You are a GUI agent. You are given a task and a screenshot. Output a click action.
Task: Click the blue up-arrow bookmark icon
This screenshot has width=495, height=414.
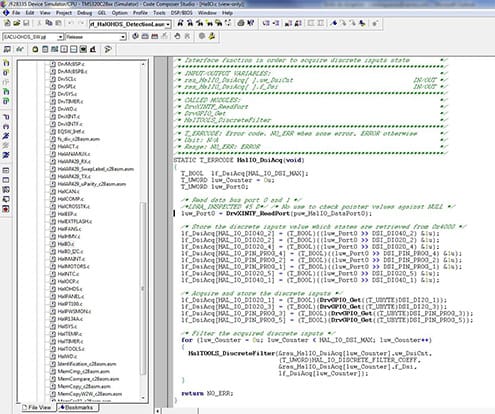pyautogui.click(x=334, y=23)
